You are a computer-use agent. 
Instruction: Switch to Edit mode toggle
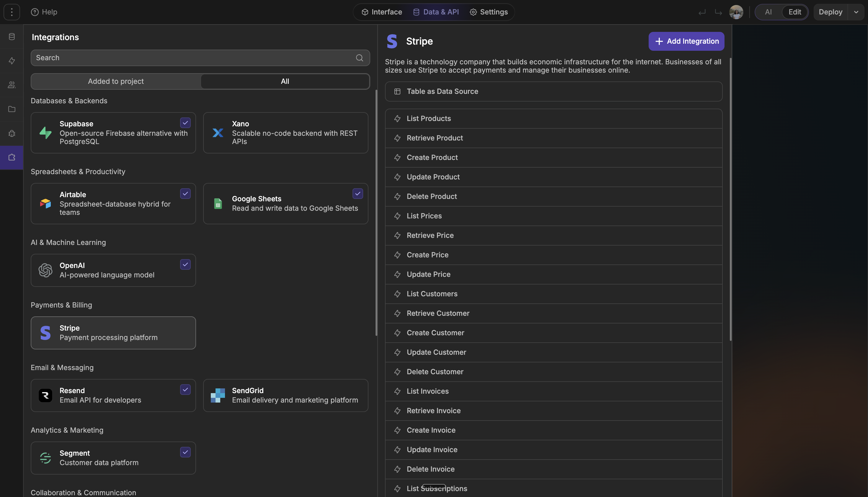click(794, 12)
